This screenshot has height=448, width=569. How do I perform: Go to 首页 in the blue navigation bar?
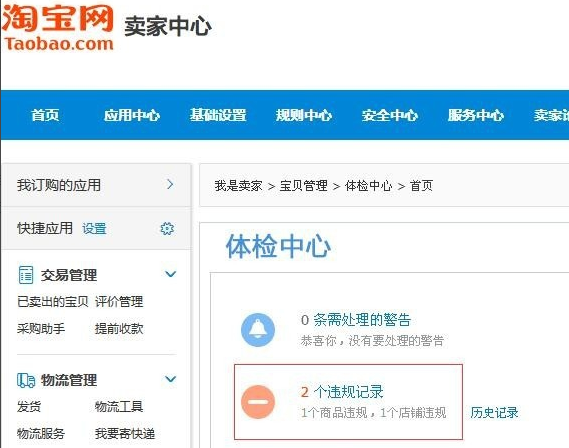click(45, 115)
